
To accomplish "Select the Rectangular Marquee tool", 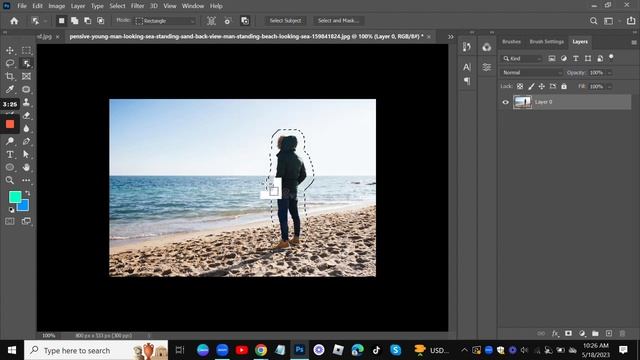I will click(26, 50).
